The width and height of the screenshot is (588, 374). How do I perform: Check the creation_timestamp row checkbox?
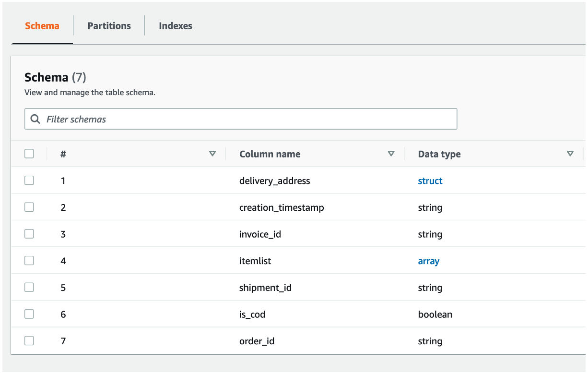tap(29, 207)
